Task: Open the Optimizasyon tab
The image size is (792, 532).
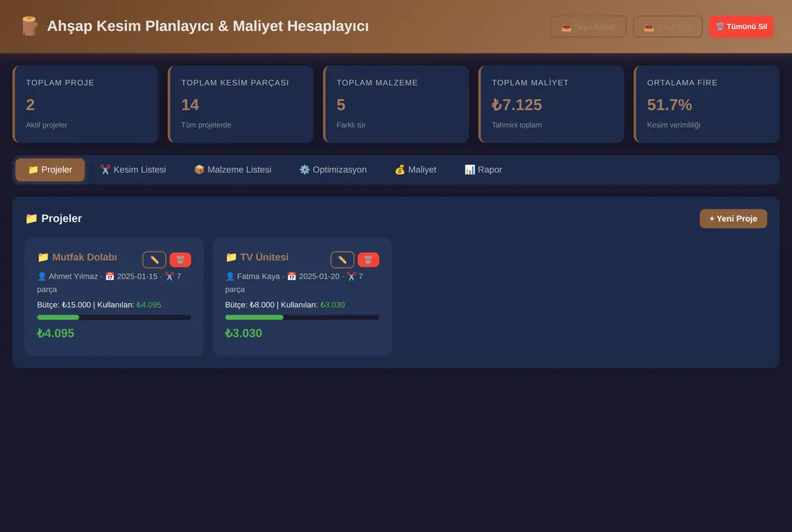Action: pyautogui.click(x=333, y=170)
